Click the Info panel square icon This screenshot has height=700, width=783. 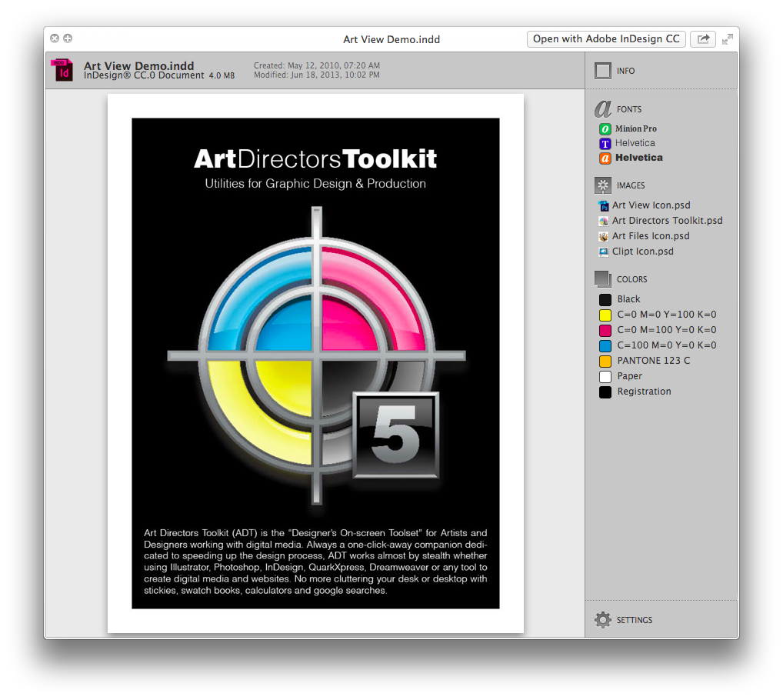click(603, 71)
